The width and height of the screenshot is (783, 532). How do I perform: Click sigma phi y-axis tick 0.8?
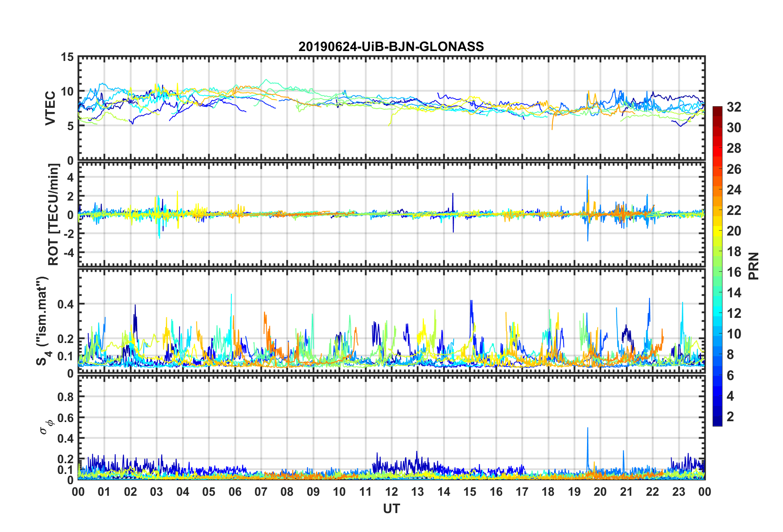(x=65, y=397)
